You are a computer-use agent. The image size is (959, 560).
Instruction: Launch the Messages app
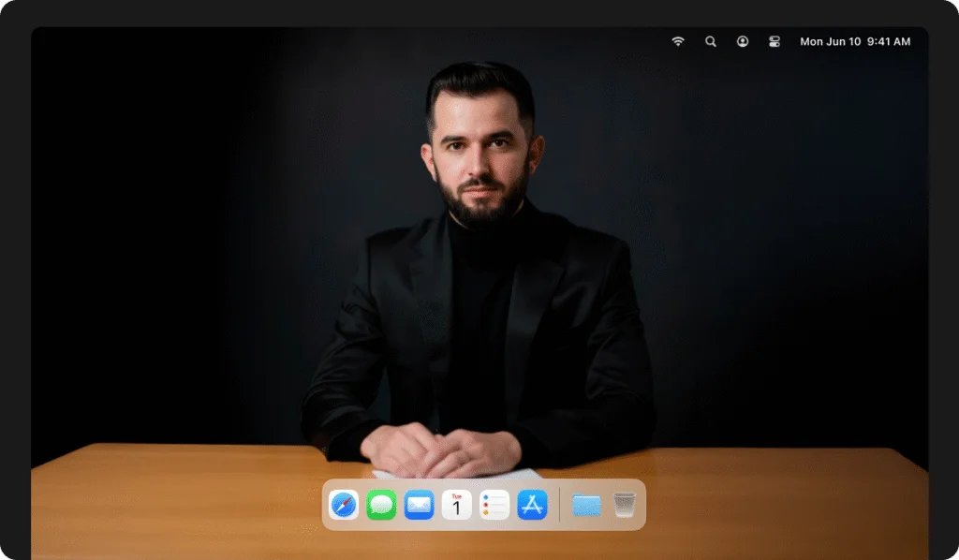coord(381,506)
